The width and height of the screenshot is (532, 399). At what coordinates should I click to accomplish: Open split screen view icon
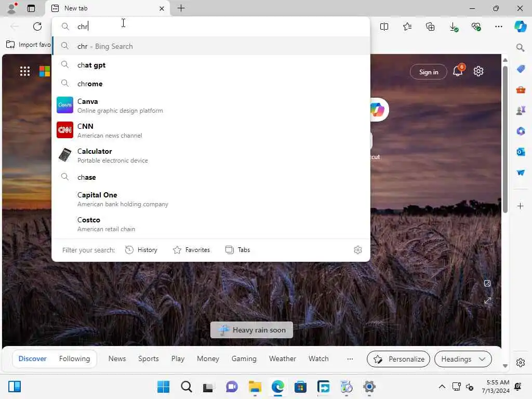tap(384, 26)
